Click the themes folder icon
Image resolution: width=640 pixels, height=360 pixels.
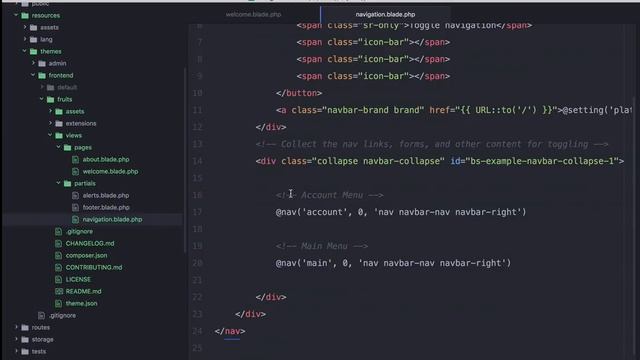coord(33,51)
